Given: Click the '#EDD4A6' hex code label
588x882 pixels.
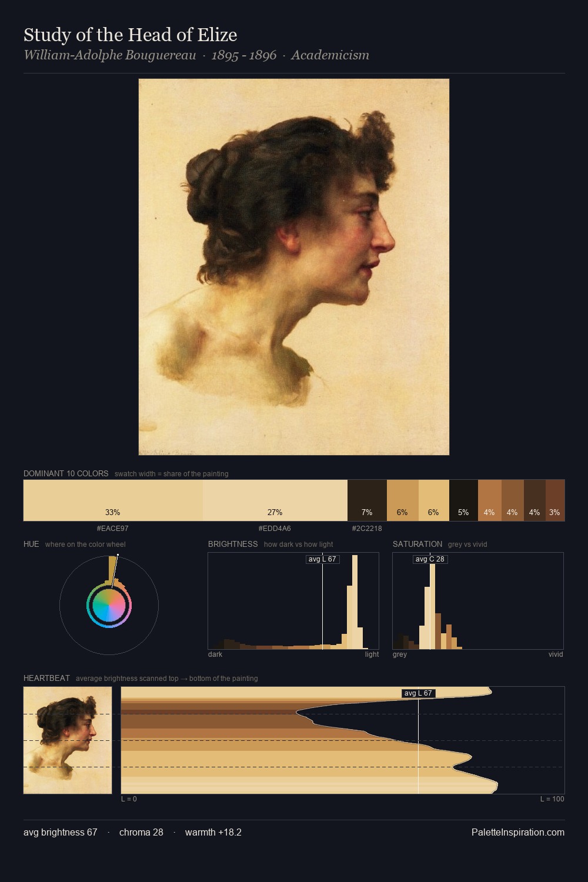Looking at the screenshot, I should pyautogui.click(x=275, y=528).
